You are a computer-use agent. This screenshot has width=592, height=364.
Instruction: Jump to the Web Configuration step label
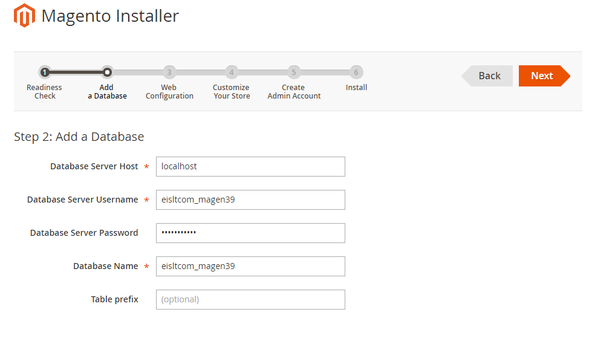pyautogui.click(x=169, y=92)
